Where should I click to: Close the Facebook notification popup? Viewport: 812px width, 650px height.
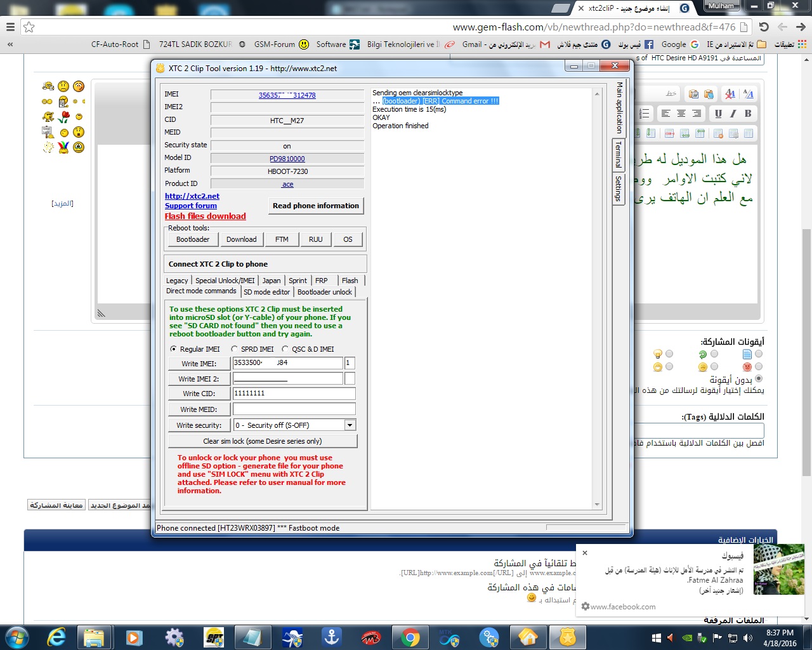click(x=585, y=553)
